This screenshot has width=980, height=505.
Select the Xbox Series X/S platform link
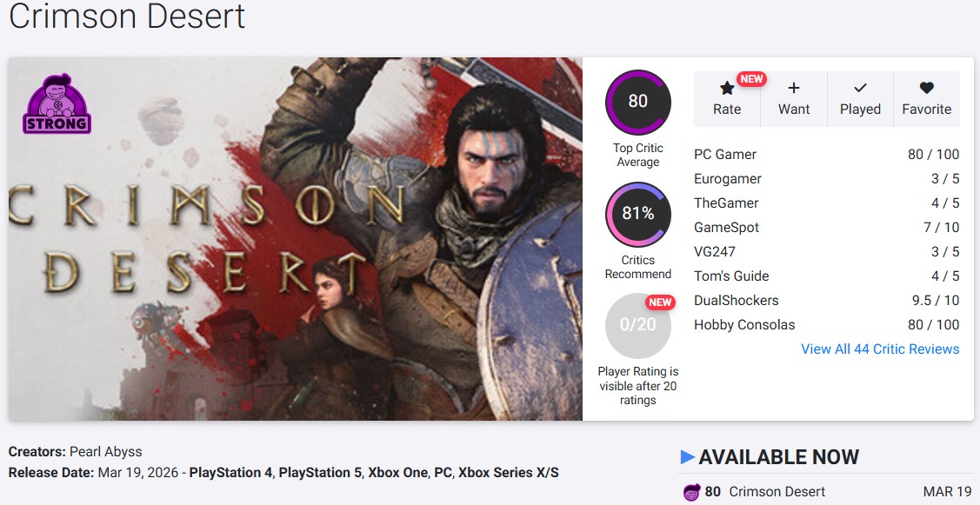click(509, 473)
